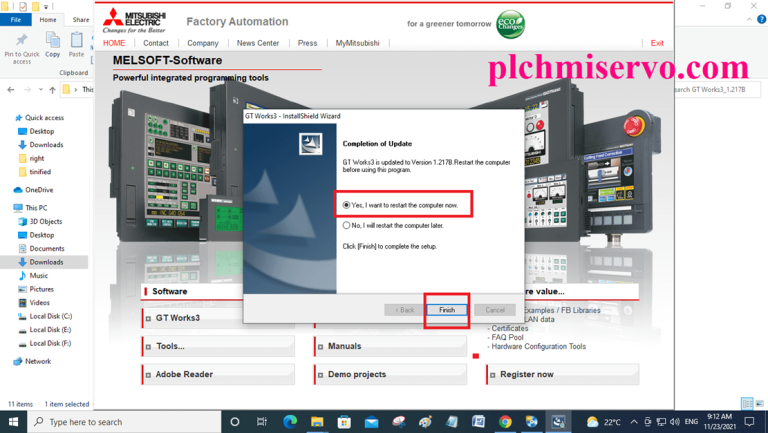The height and width of the screenshot is (433, 768).
Task: Click Pin to Quick access icon
Action: [x=22, y=49]
